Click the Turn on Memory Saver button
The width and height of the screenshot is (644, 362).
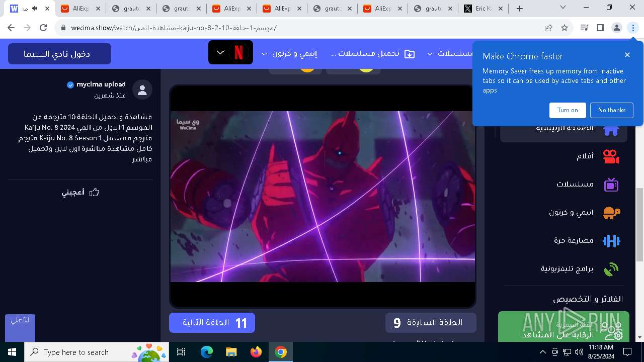click(568, 110)
